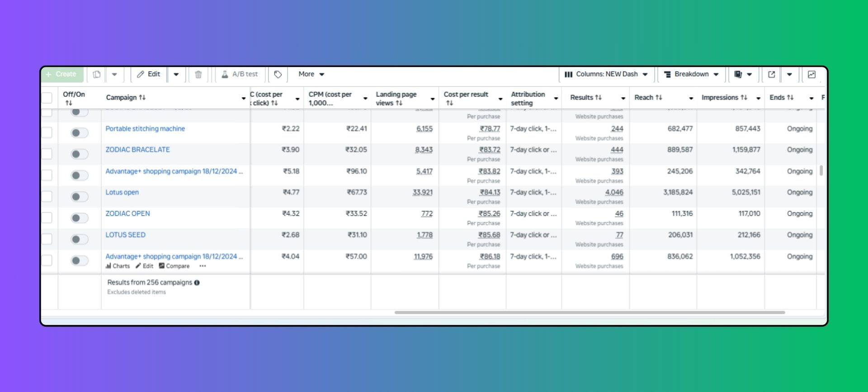Toggle the Lotus open campaign switch

pos(79,197)
